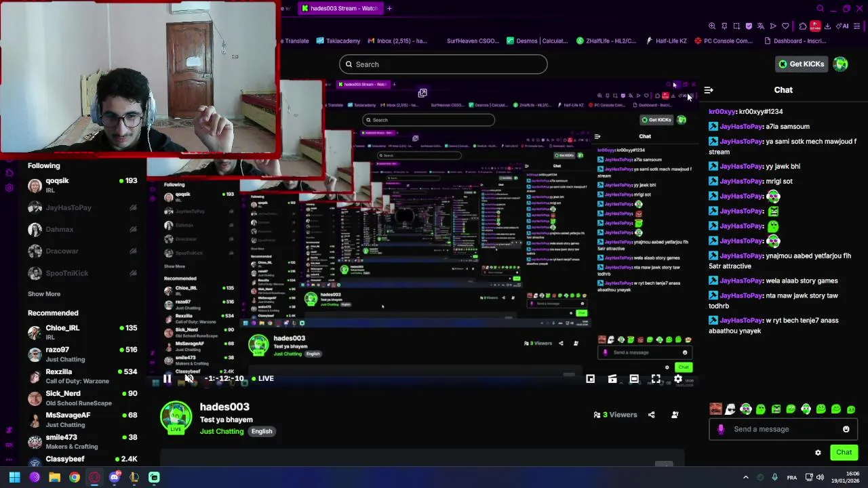This screenshot has height=488, width=868.
Task: Open Dracowar in Following list
Action: tap(82, 251)
